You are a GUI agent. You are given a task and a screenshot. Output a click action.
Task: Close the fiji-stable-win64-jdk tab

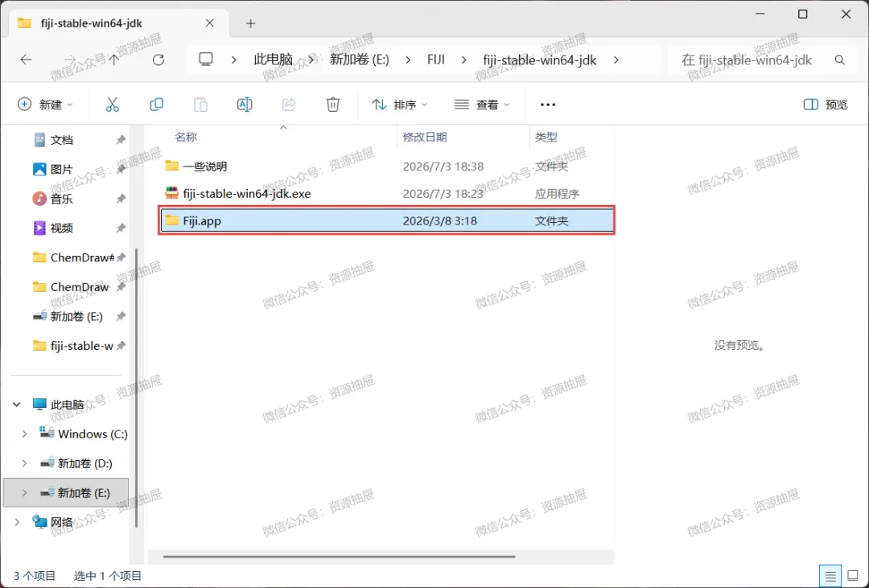click(x=209, y=23)
